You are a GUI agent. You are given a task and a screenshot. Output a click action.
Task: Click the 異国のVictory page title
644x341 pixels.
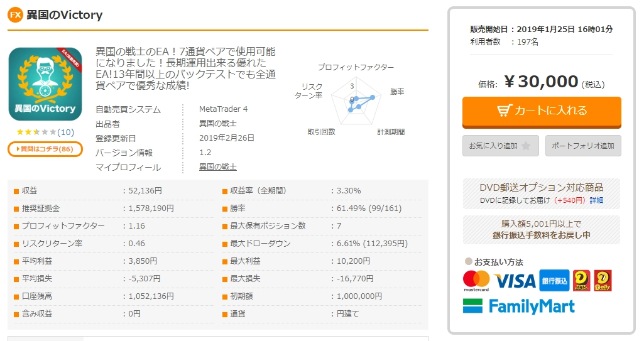(x=65, y=15)
